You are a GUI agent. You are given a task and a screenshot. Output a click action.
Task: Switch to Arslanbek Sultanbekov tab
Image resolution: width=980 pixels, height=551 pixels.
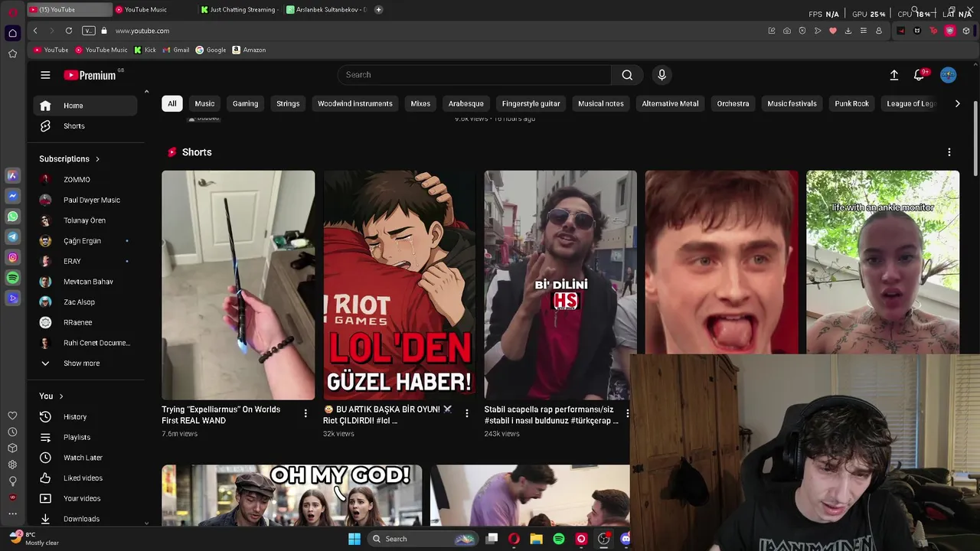pyautogui.click(x=325, y=10)
